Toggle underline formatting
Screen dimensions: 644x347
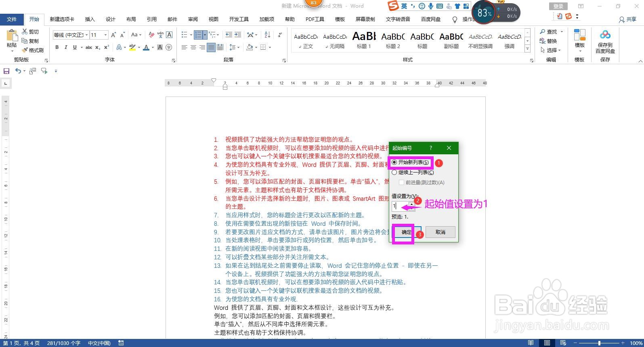(75, 47)
